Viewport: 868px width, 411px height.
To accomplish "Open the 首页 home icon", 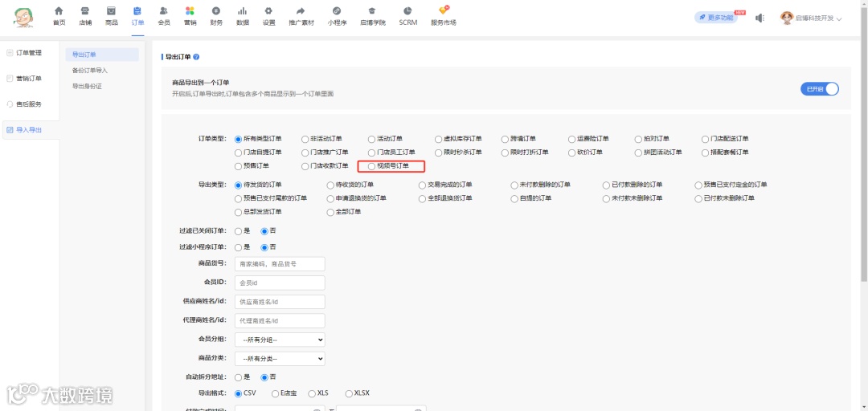I will point(59,11).
